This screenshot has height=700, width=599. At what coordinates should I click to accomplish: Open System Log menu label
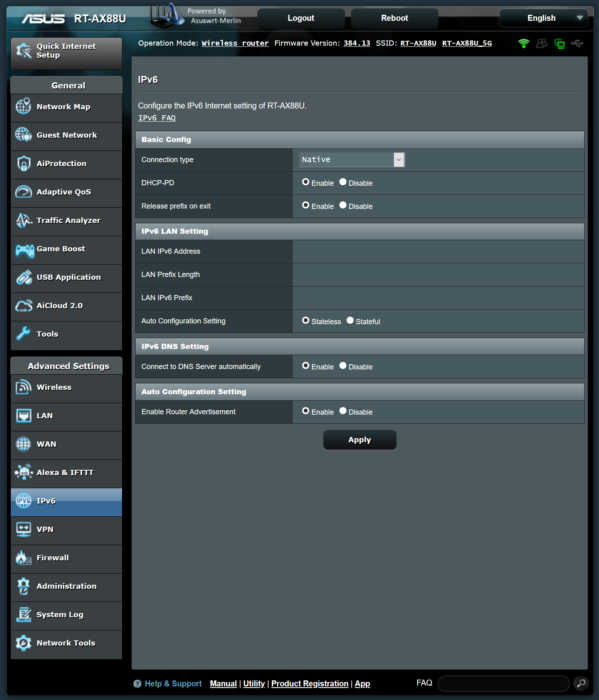pyautogui.click(x=60, y=615)
